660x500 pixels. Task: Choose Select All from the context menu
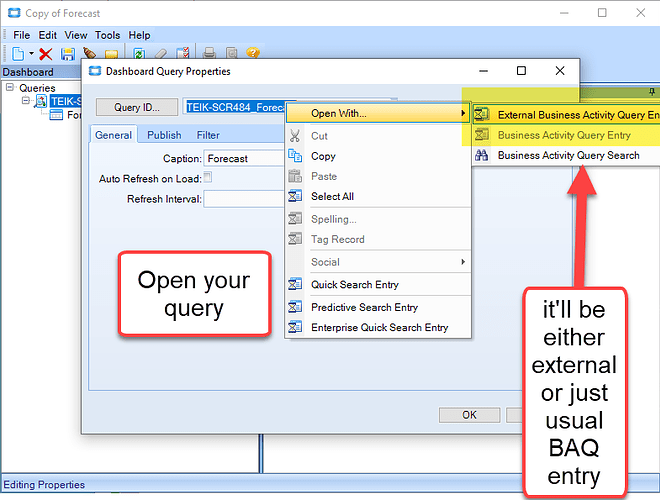[x=378, y=197]
